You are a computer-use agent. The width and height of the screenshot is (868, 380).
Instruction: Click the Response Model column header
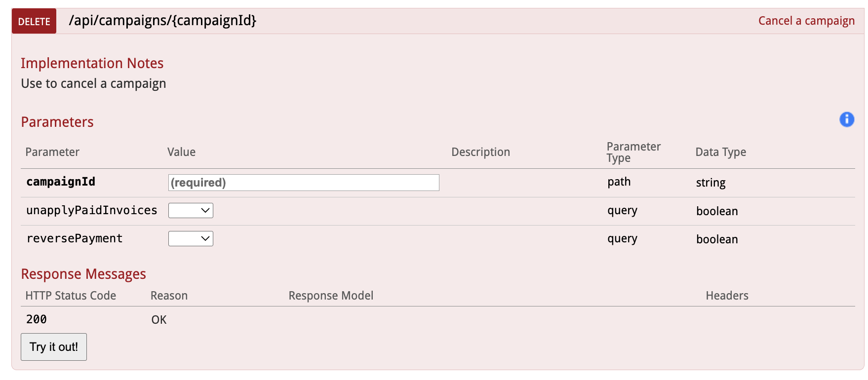331,296
